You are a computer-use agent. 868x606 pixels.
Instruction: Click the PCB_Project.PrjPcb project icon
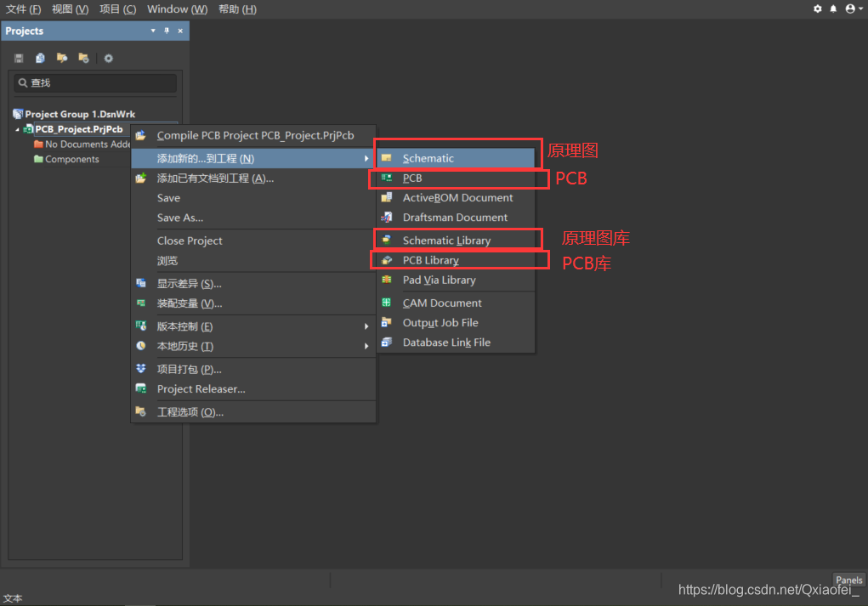click(29, 129)
